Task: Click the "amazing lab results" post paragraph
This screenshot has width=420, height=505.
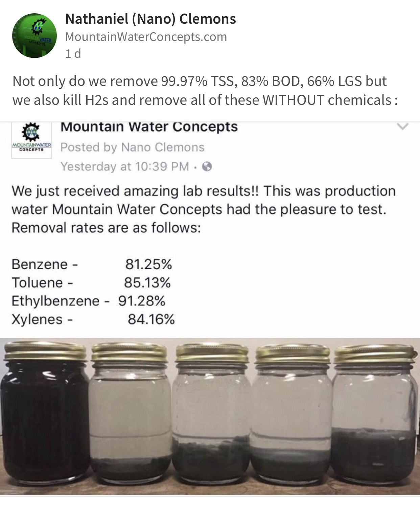Action: [203, 209]
